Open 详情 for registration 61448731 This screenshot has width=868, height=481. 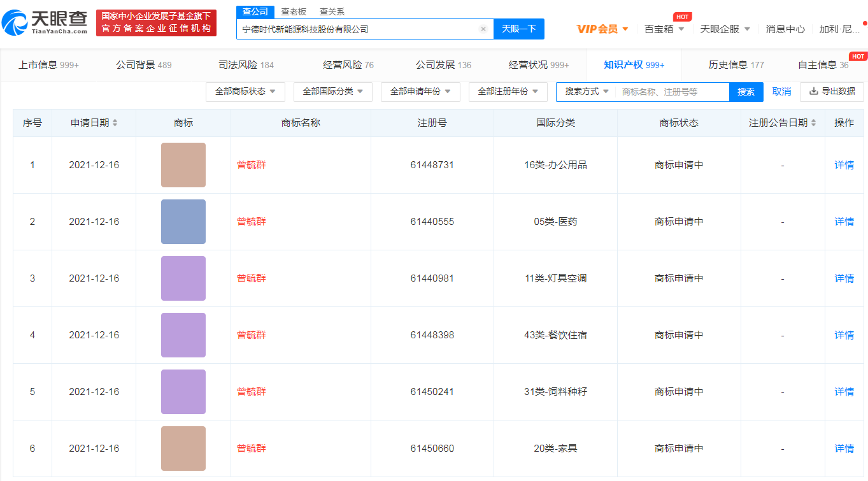click(x=843, y=164)
